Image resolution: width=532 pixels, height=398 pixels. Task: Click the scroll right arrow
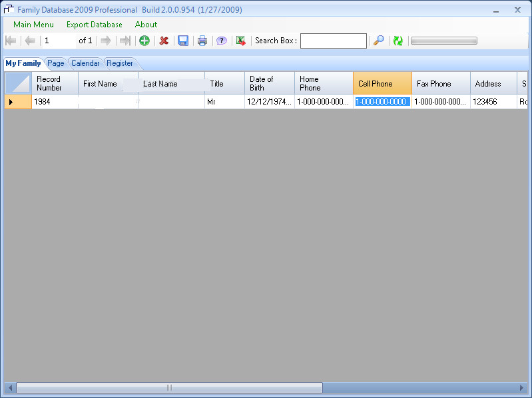[x=521, y=387]
